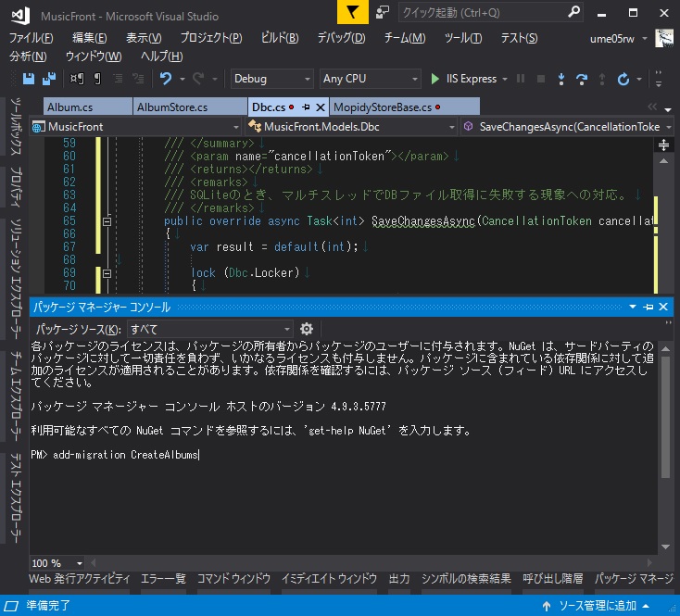Screen dimensions: 680x616
Task: Click the Step Out debug icon
Action: point(602,79)
